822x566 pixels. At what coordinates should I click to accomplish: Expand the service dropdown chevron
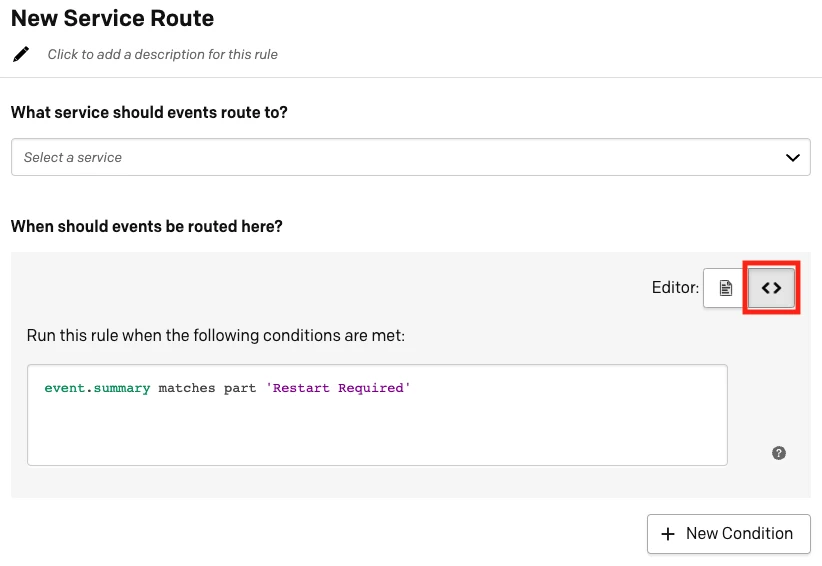pos(793,157)
